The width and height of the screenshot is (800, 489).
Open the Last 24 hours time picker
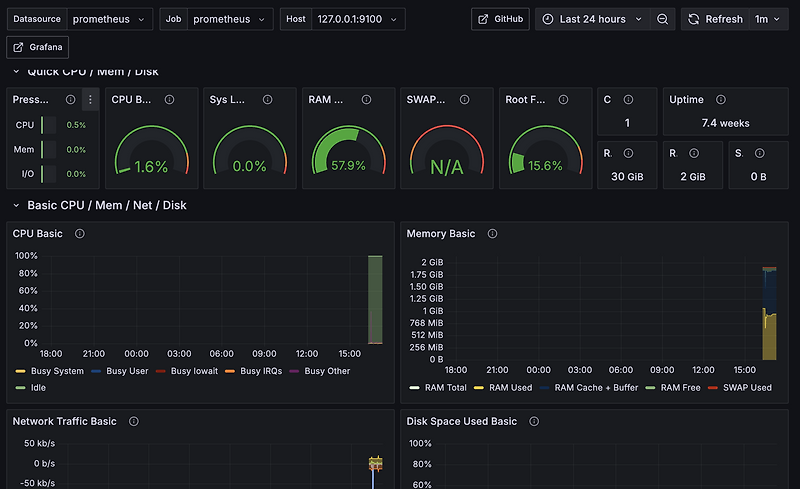[592, 19]
